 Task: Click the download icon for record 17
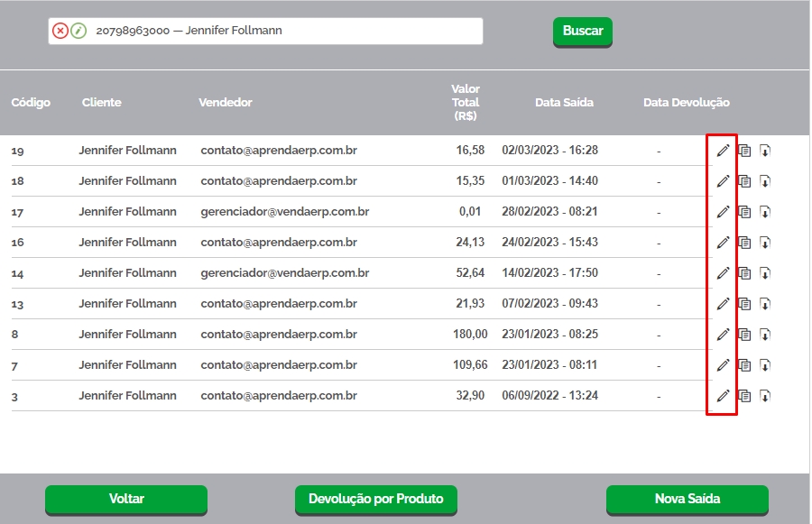[765, 212]
